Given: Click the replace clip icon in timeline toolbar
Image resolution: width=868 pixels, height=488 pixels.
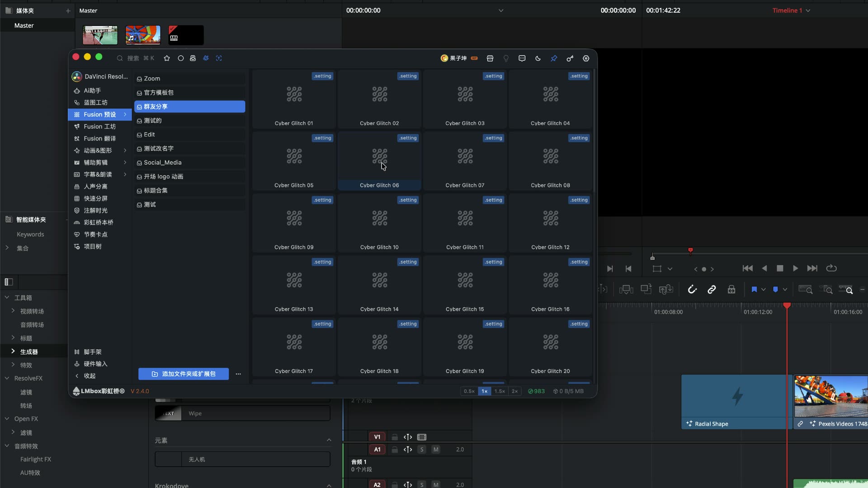Looking at the screenshot, I should 666,290.
